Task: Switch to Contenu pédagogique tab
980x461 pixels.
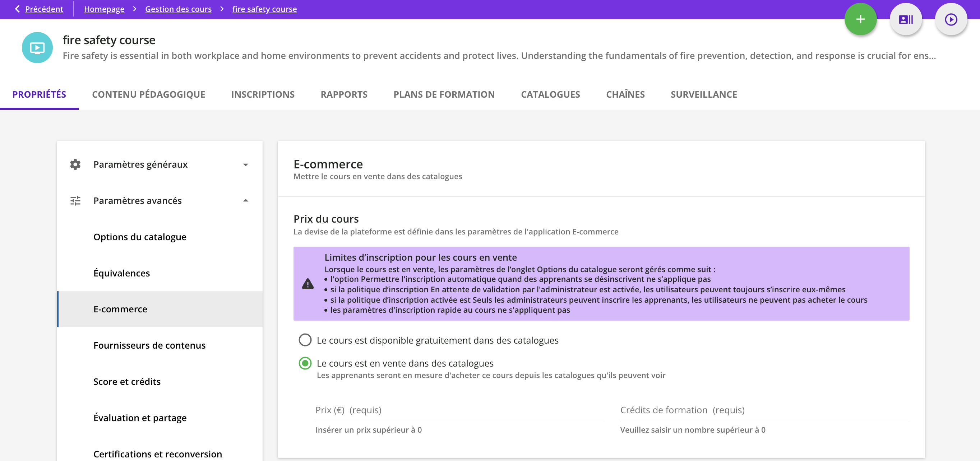Action: click(148, 94)
